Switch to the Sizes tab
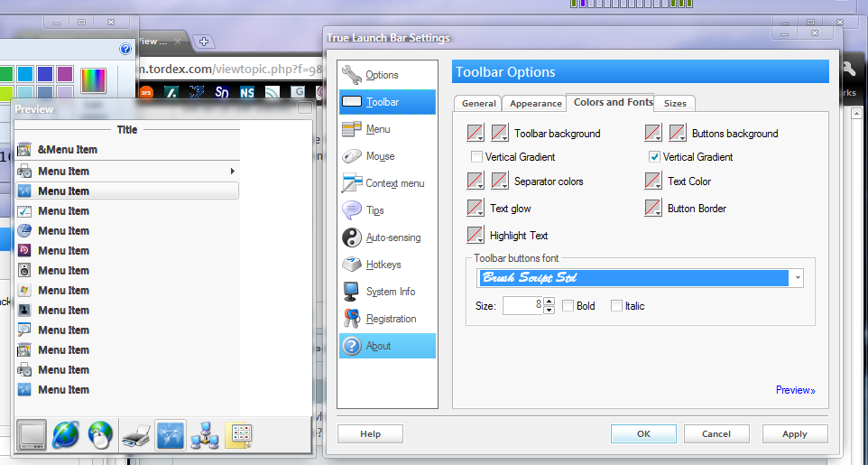The width and height of the screenshot is (868, 465). (x=675, y=103)
